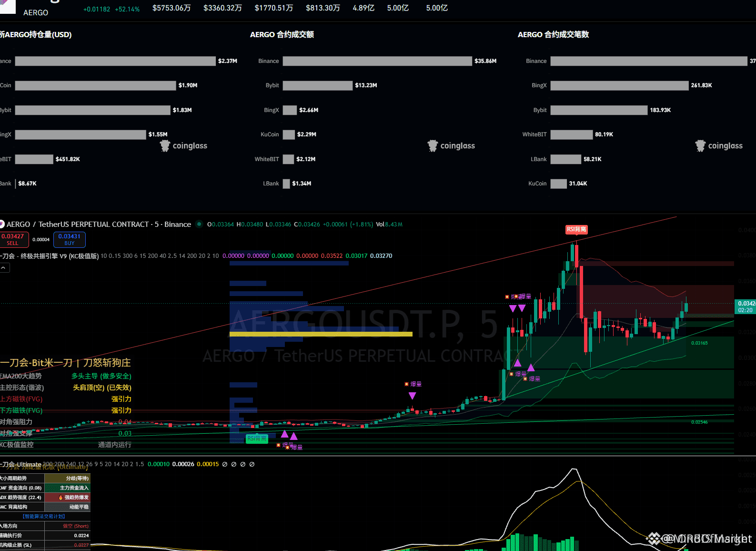Click the 0.02546 green support line label
The height and width of the screenshot is (551, 756).
coord(699,422)
